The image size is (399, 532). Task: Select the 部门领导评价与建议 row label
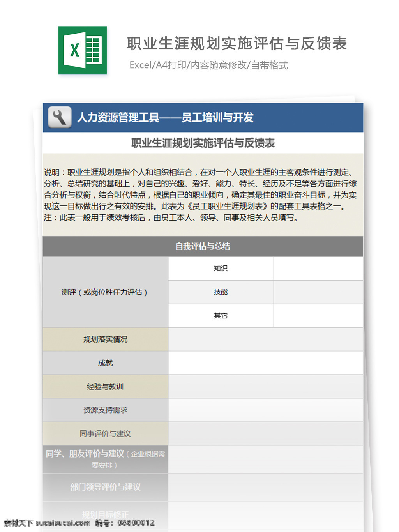[106, 487]
